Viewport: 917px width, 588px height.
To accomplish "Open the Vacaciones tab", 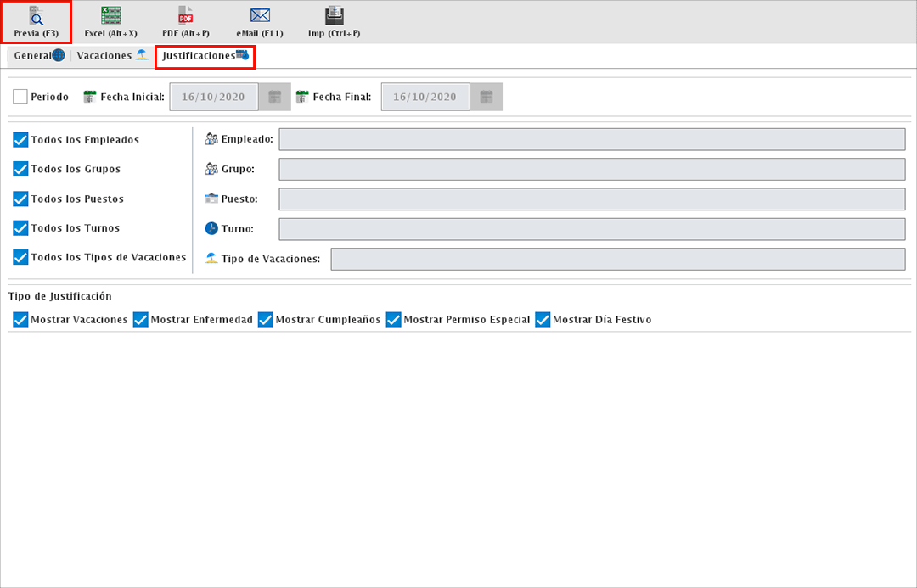I will tap(112, 56).
